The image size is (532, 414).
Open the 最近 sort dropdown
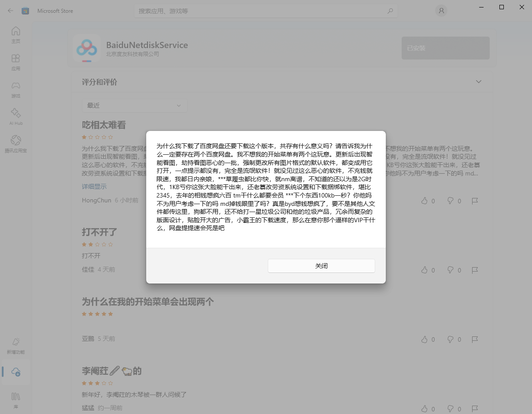coord(134,105)
